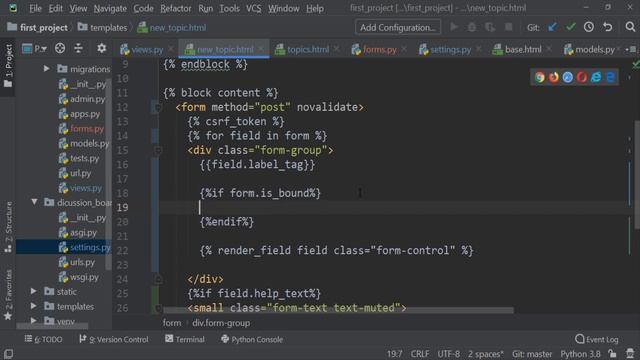This screenshot has width=640, height=360.
Task: Open the Navigate menu
Action: point(110,8)
